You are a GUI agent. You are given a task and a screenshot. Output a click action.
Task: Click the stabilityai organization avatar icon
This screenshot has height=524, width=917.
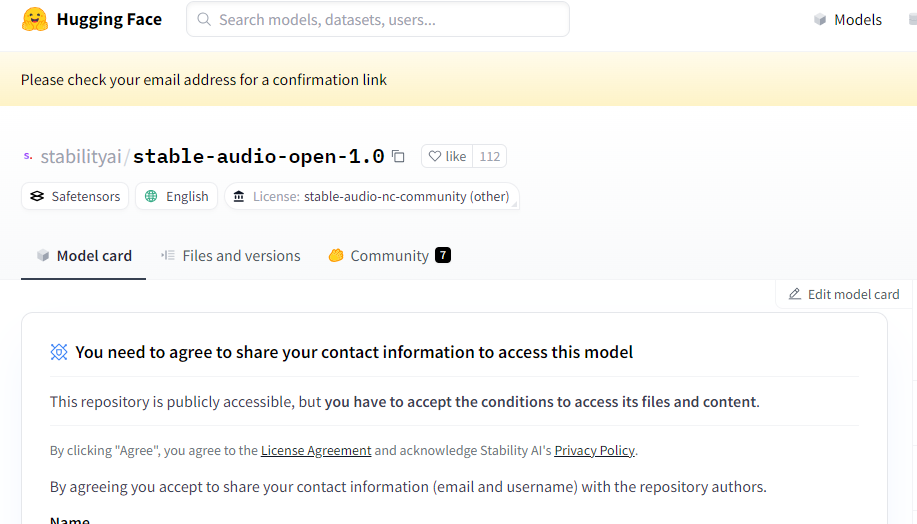[27, 156]
